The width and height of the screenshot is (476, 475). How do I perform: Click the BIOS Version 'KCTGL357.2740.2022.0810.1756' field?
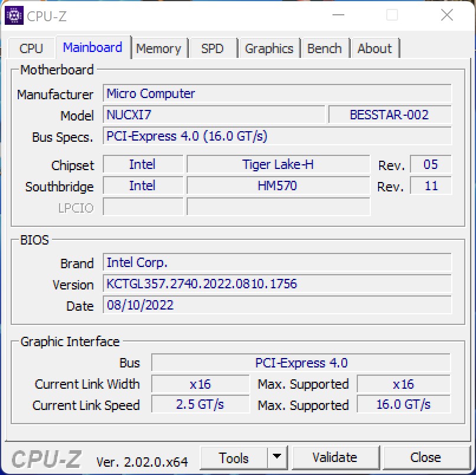[277, 284]
